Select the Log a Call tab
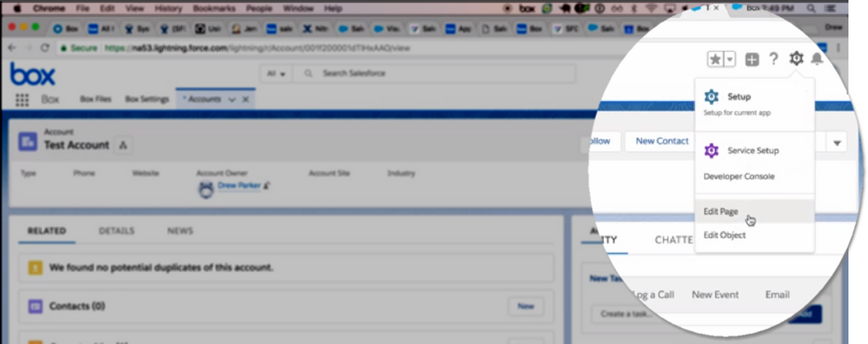The height and width of the screenshot is (344, 868). point(653,294)
